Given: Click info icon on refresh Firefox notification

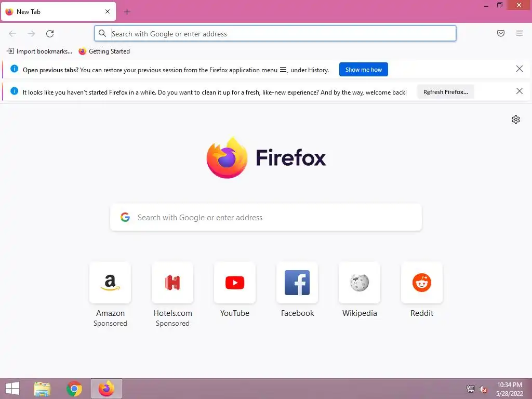Looking at the screenshot, I should [x=14, y=91].
